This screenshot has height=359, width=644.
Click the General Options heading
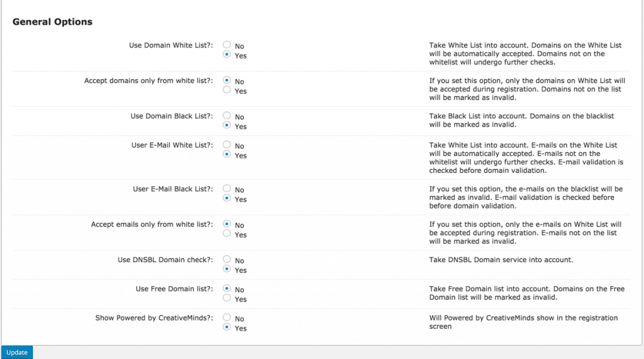(x=52, y=22)
